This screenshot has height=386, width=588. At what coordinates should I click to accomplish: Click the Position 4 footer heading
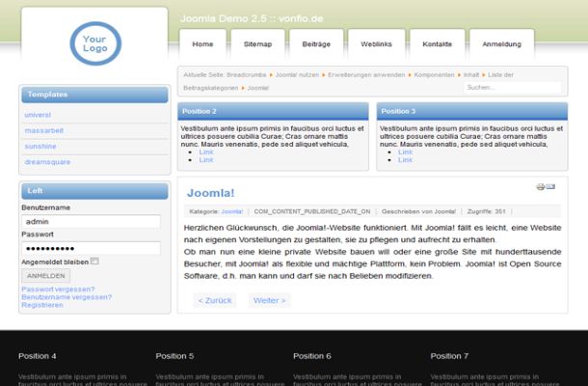tap(38, 356)
